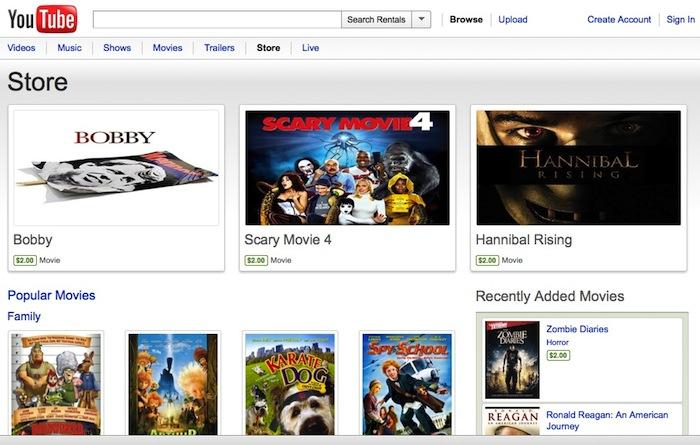Click the Hannibal Rising poster image
The image size is (700, 445).
point(579,168)
